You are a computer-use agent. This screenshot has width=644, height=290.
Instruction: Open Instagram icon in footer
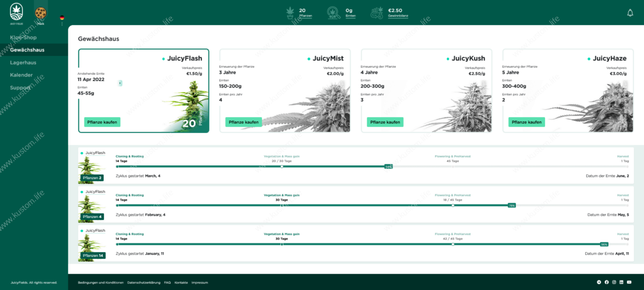tap(614, 282)
